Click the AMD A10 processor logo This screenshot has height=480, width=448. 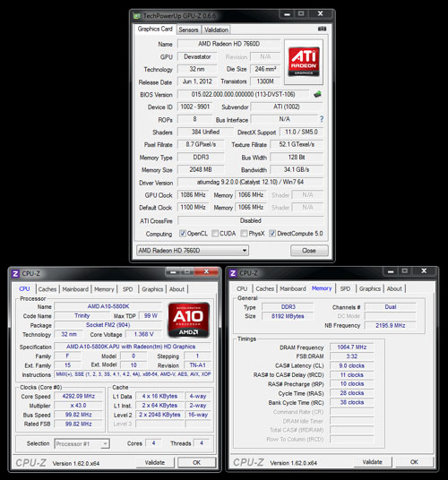click(x=189, y=320)
